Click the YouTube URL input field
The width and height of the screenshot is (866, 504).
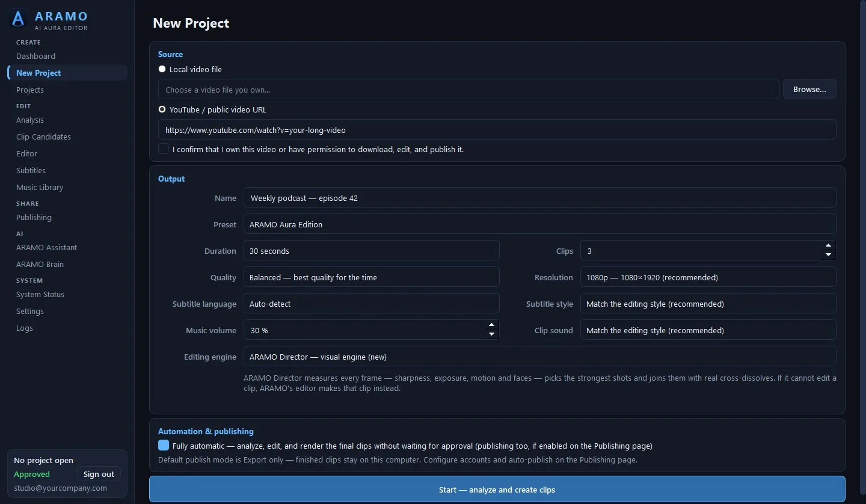pos(497,129)
